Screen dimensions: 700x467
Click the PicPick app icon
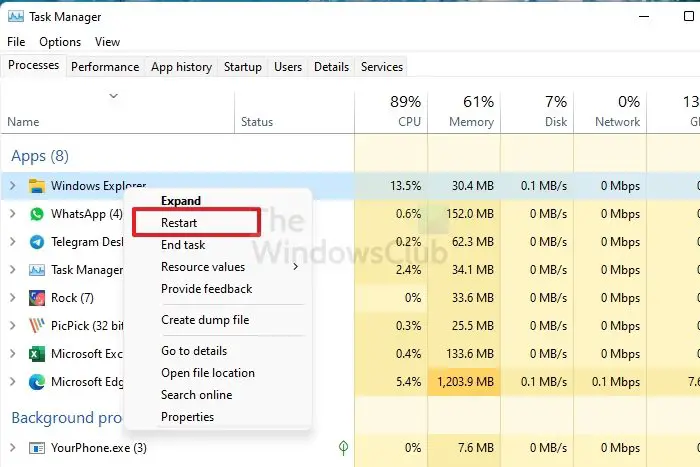coord(37,326)
